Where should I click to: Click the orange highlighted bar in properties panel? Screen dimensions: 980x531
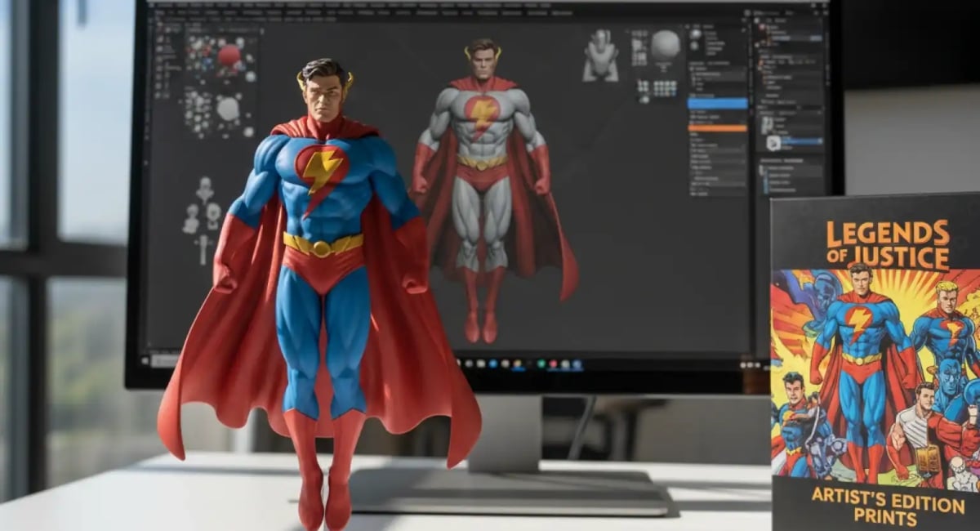tap(717, 128)
